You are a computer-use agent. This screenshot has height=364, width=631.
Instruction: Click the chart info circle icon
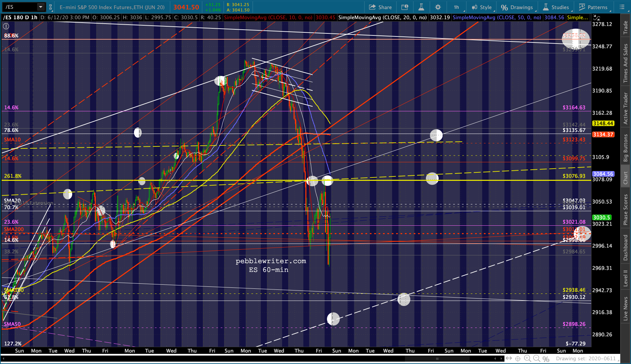pos(6,26)
